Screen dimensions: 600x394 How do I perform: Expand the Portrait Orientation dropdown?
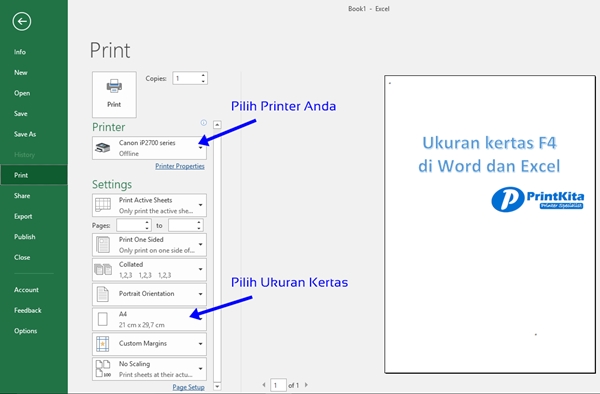click(x=149, y=294)
